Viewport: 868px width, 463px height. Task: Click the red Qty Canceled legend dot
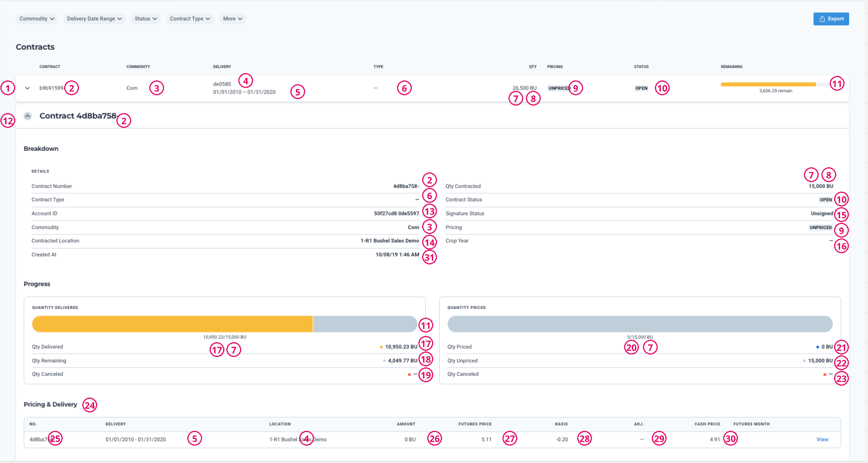(410, 374)
